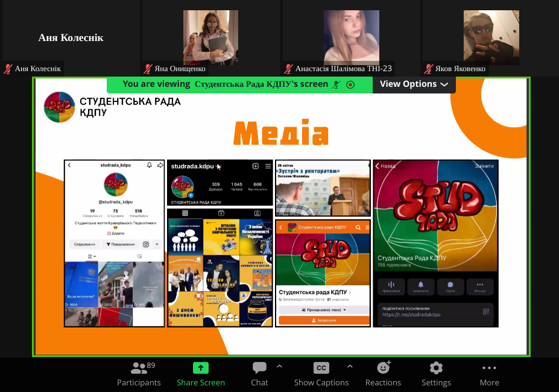Toggle the Telegram sound bell button
Screen dimensions: 559x392
[x=421, y=286]
